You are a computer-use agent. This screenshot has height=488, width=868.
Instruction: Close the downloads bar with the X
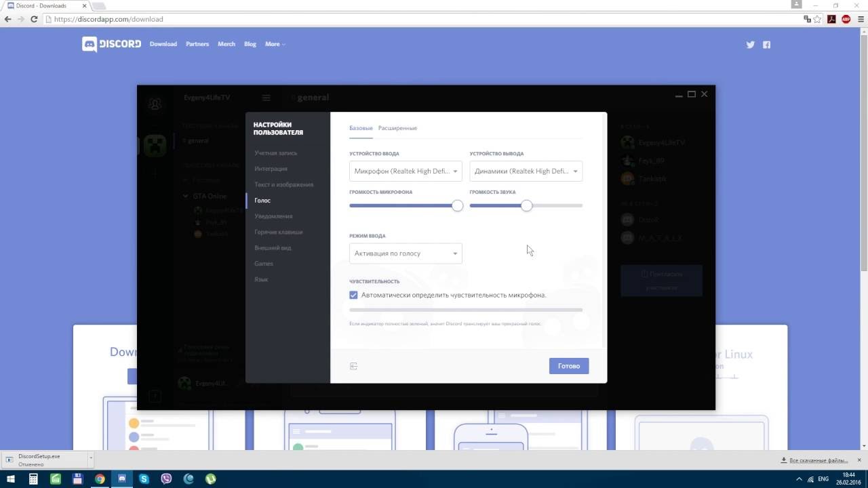click(861, 460)
